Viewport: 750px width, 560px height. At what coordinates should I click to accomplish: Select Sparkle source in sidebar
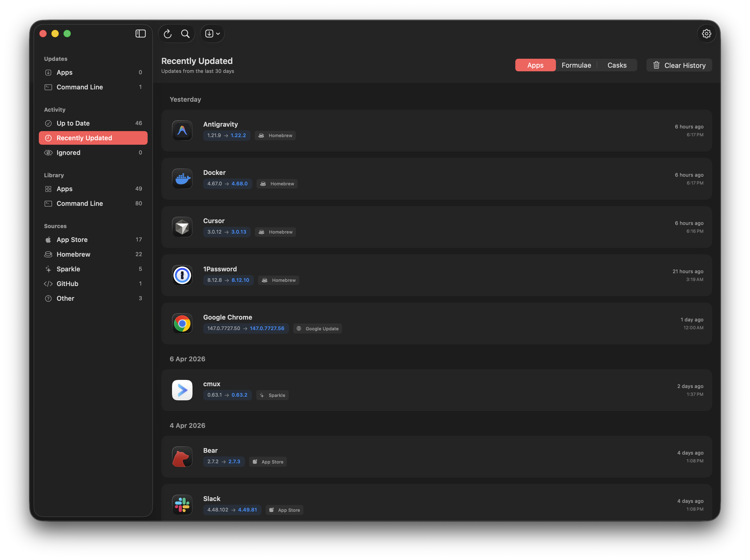point(68,269)
